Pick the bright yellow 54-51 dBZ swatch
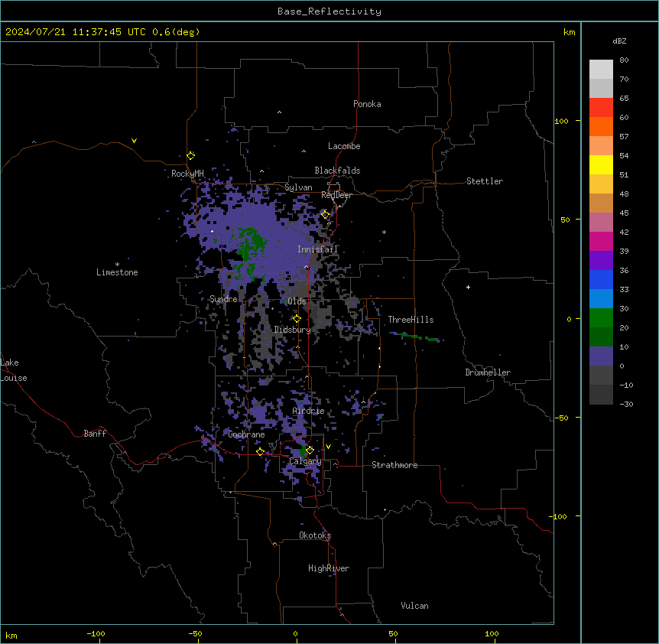Image resolution: width=659 pixels, height=644 pixels. point(601,164)
